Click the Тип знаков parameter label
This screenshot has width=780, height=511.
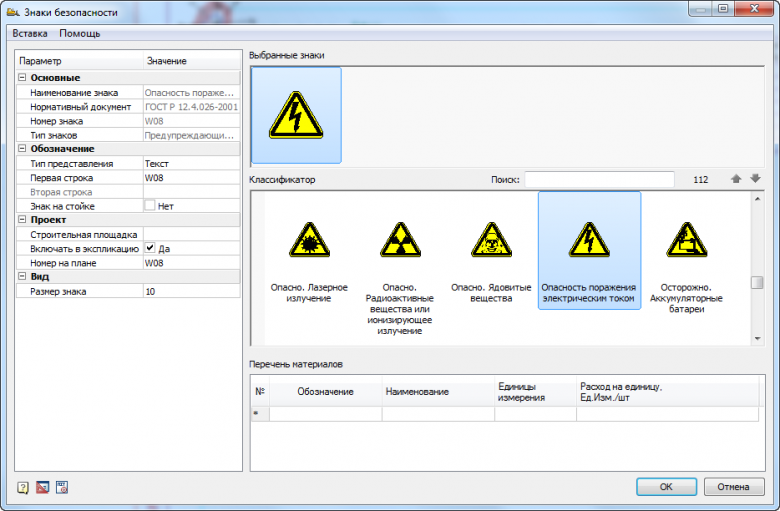[54, 135]
